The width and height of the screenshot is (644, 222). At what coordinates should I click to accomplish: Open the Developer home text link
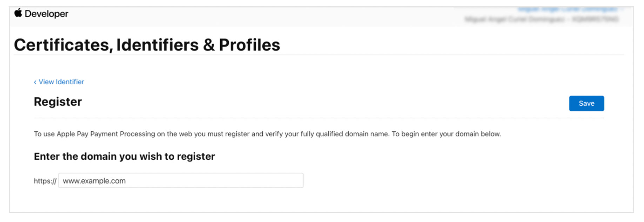coord(46,14)
